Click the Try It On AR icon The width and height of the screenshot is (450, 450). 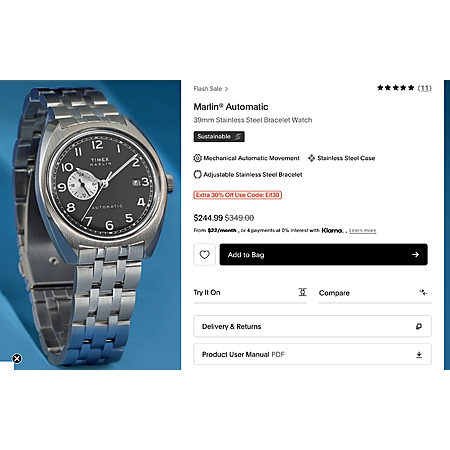302,292
